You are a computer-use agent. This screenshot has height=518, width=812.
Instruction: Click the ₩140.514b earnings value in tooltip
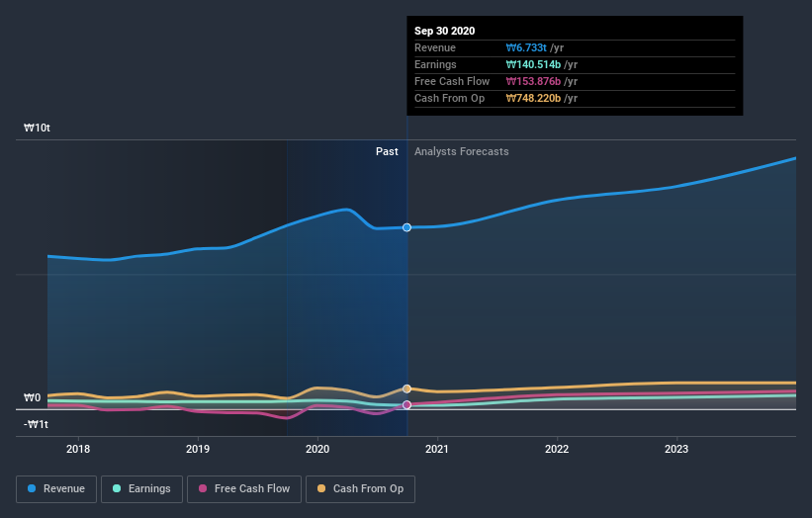point(533,64)
